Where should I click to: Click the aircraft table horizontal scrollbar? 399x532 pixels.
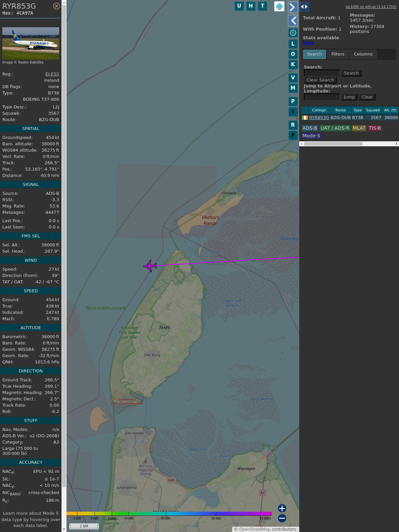click(333, 144)
